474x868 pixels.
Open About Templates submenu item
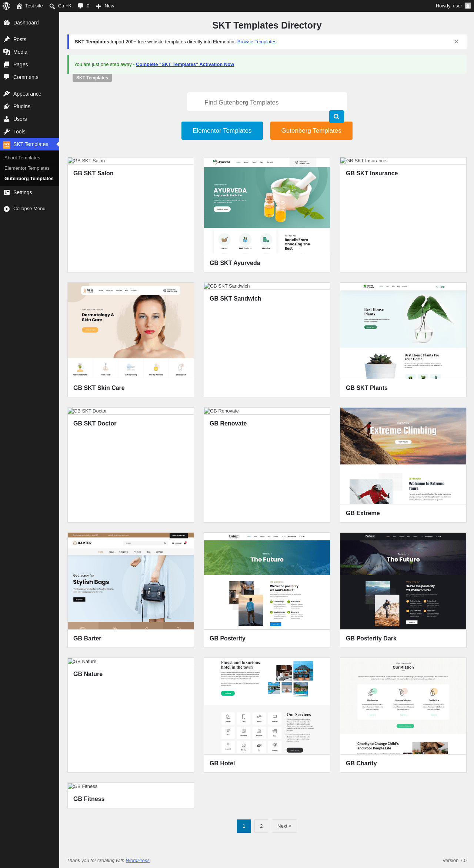tap(22, 158)
